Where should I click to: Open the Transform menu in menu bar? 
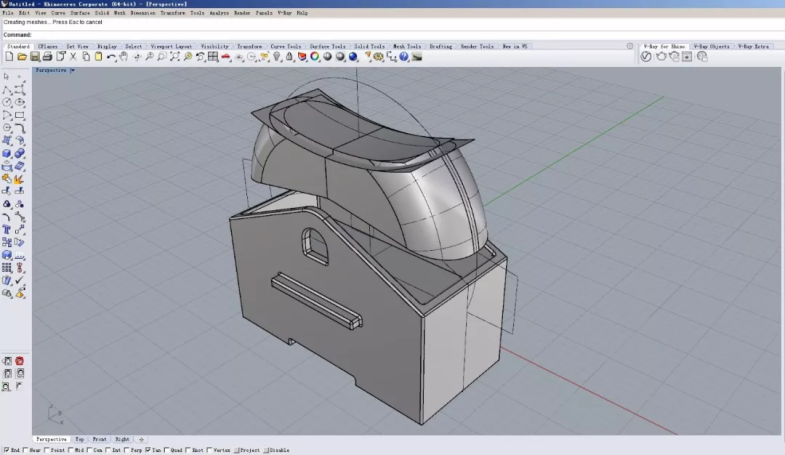point(173,13)
